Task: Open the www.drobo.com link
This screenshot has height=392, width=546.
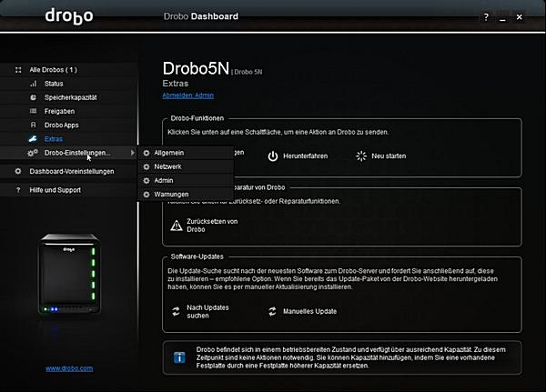Action: [x=69, y=368]
